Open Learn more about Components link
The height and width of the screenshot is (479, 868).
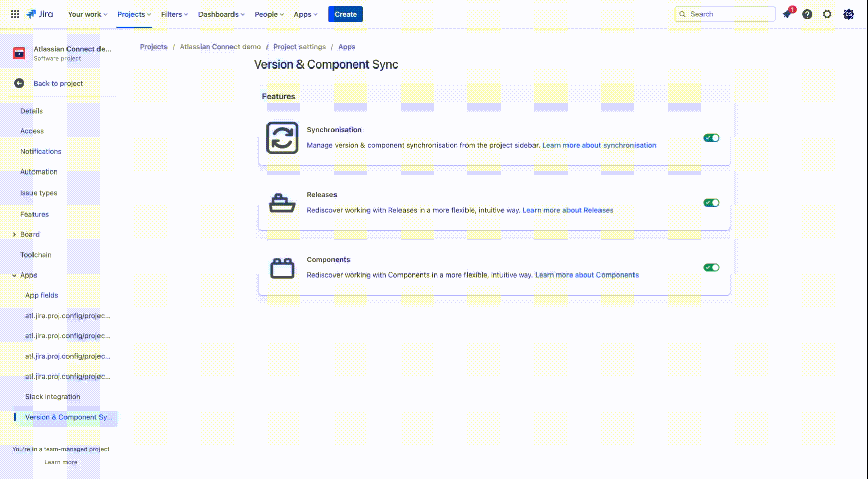tap(587, 275)
